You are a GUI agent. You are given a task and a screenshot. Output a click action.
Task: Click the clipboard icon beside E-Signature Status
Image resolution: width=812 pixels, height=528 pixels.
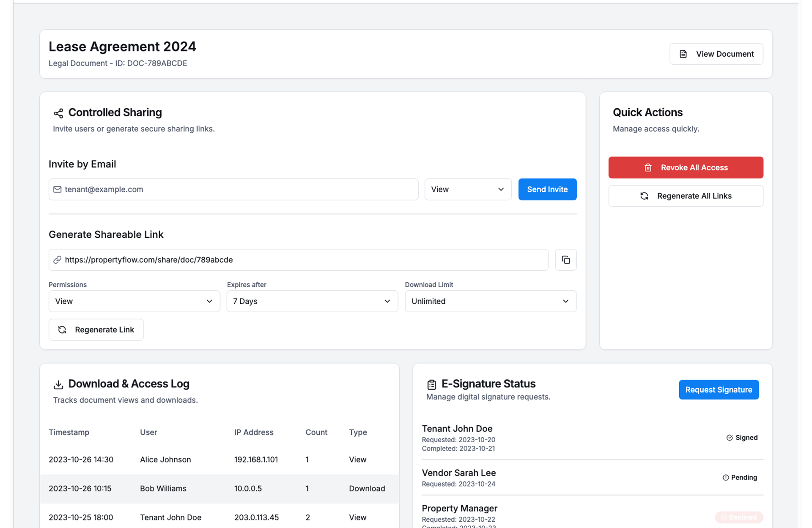click(x=431, y=384)
